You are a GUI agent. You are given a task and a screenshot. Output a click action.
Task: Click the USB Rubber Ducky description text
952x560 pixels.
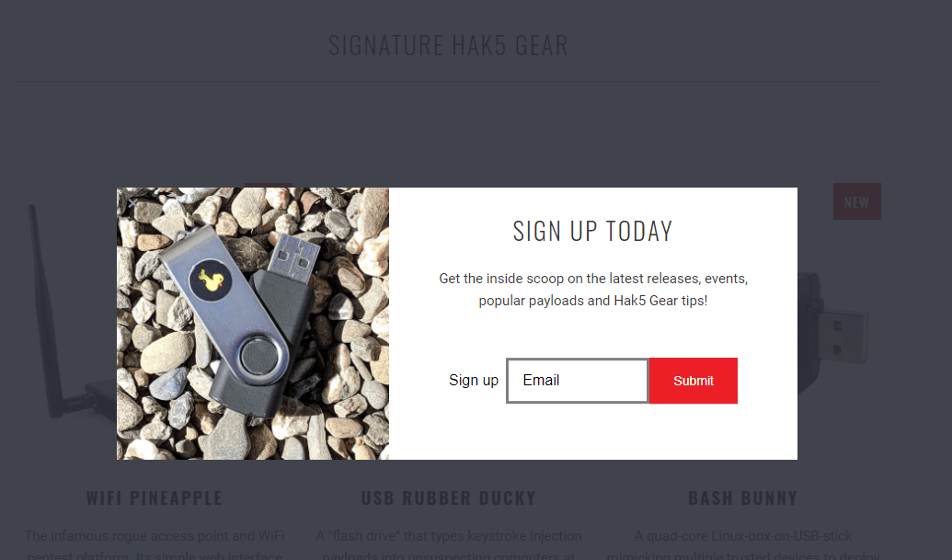tap(449, 545)
